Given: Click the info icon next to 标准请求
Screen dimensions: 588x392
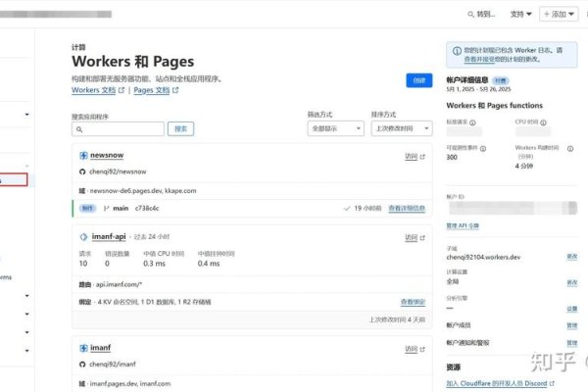Looking at the screenshot, I should click(472, 122).
